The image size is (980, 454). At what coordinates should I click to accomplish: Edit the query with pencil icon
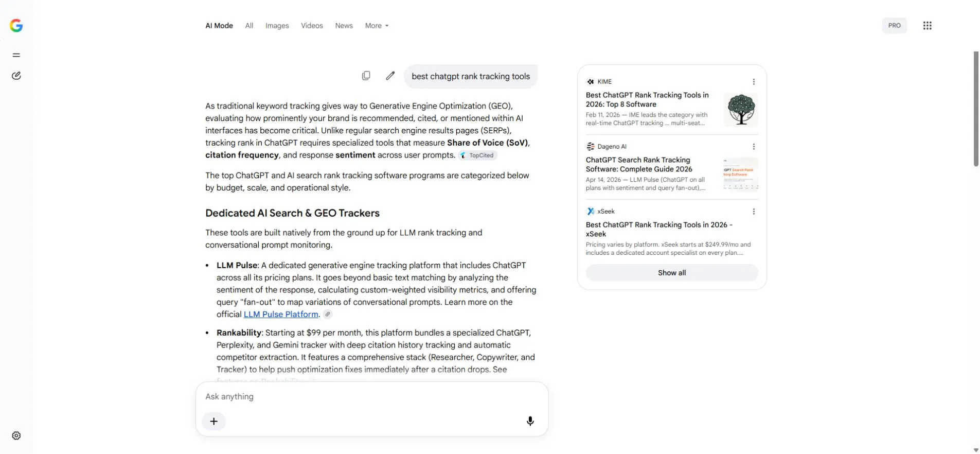390,76
